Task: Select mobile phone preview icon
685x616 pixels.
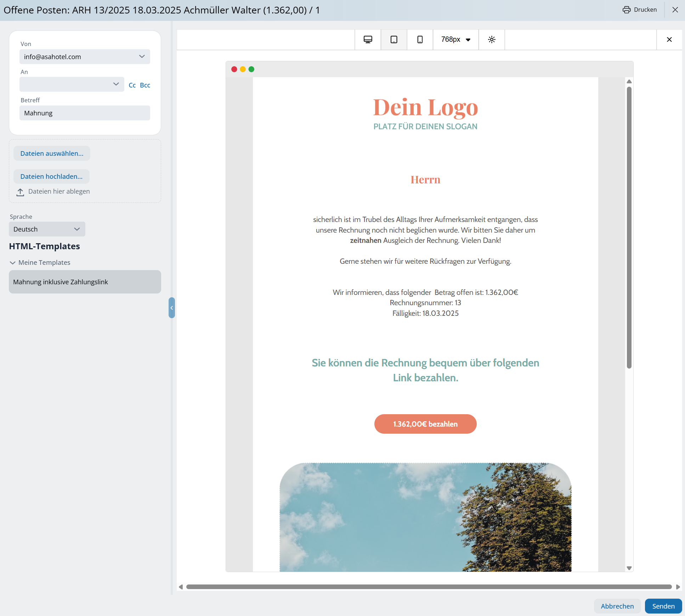Action: click(x=420, y=39)
